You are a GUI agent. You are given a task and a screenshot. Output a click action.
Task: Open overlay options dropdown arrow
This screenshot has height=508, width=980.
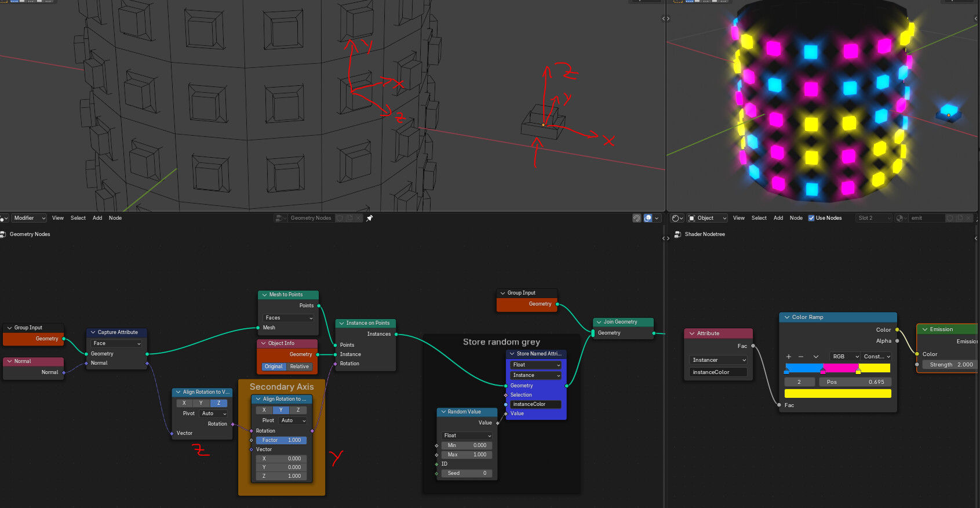click(657, 218)
